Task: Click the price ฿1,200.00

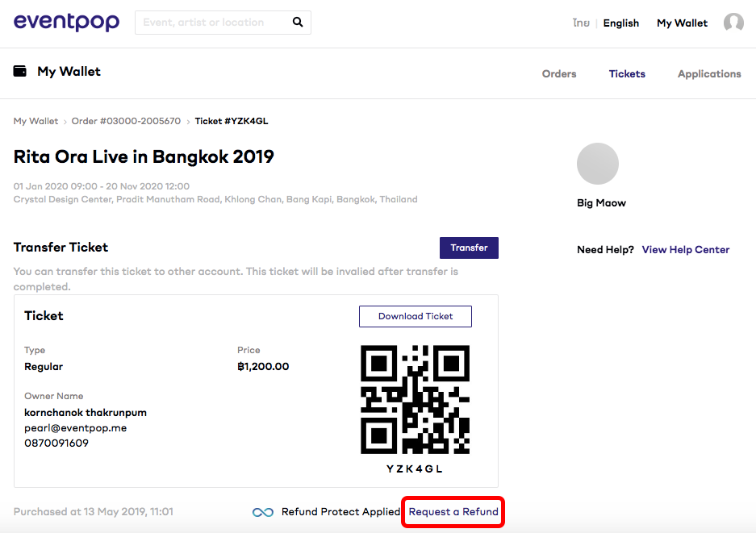Action: (263, 367)
